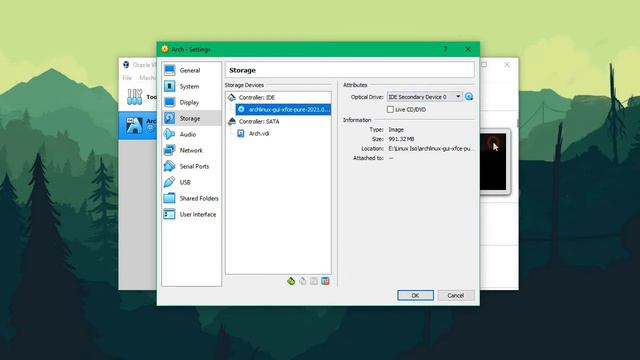Open the General settings category
The image size is (640, 360).
191,70
